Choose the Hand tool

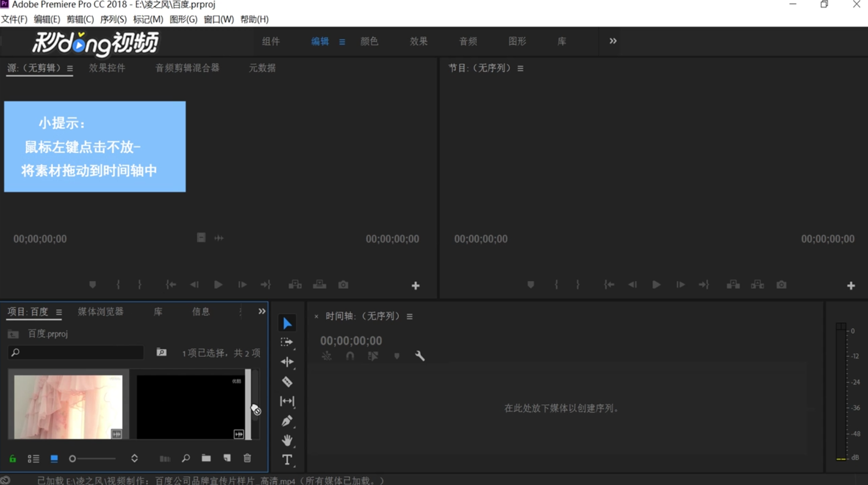click(x=287, y=440)
